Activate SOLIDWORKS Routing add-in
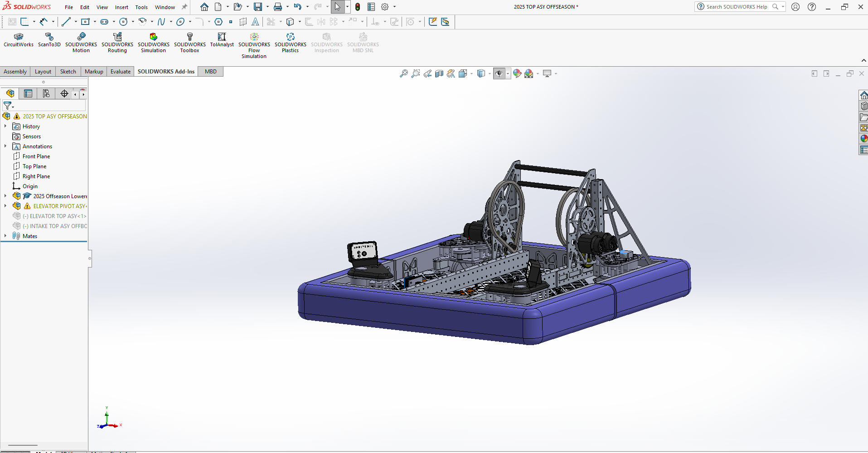868x453 pixels. 117,43
